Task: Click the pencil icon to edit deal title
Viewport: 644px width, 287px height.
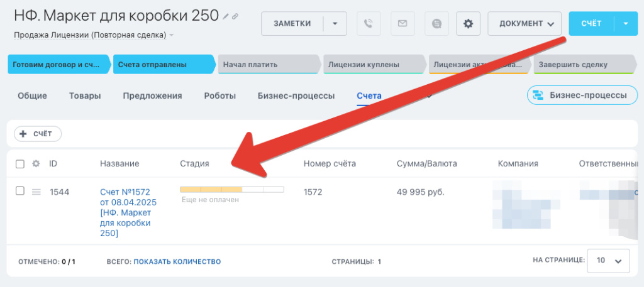Action: pos(226,16)
